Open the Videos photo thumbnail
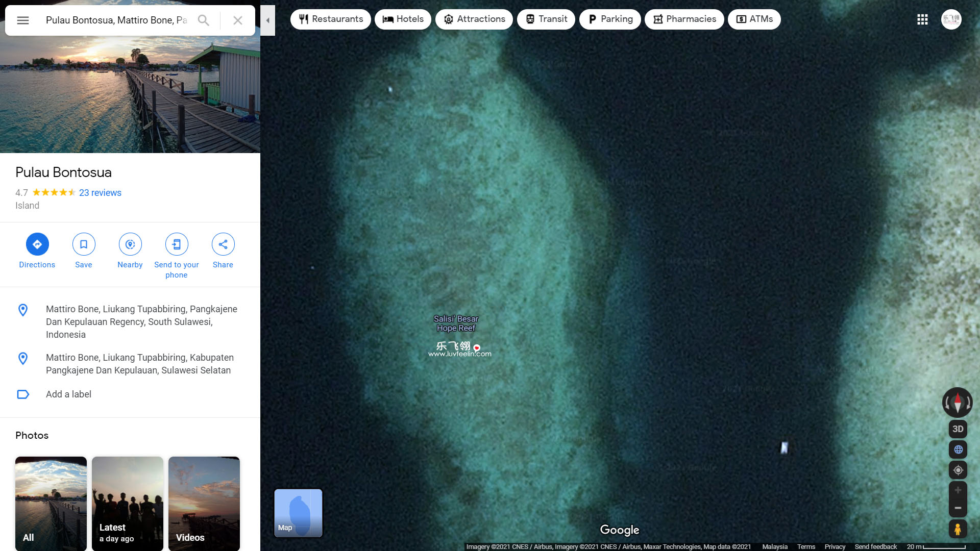 (204, 503)
